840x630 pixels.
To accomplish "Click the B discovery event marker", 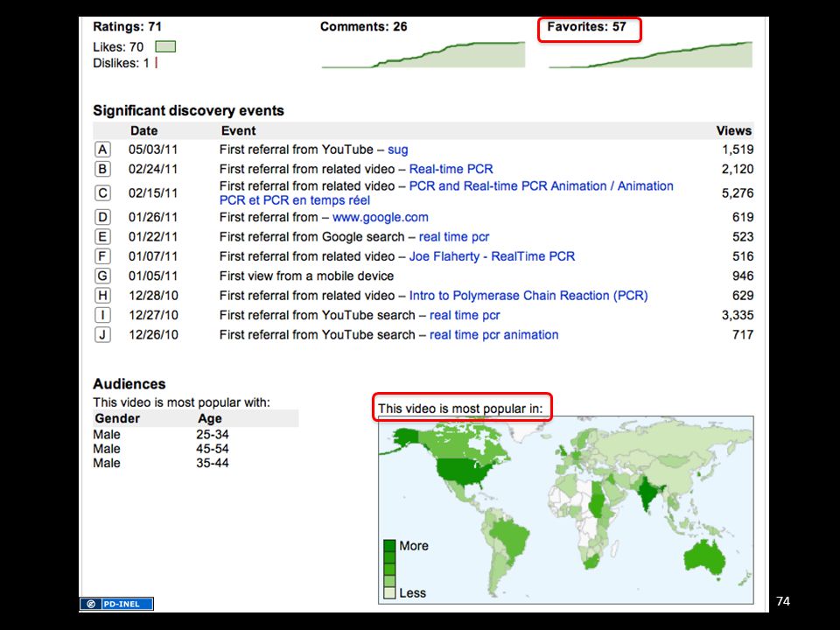I will (x=102, y=169).
